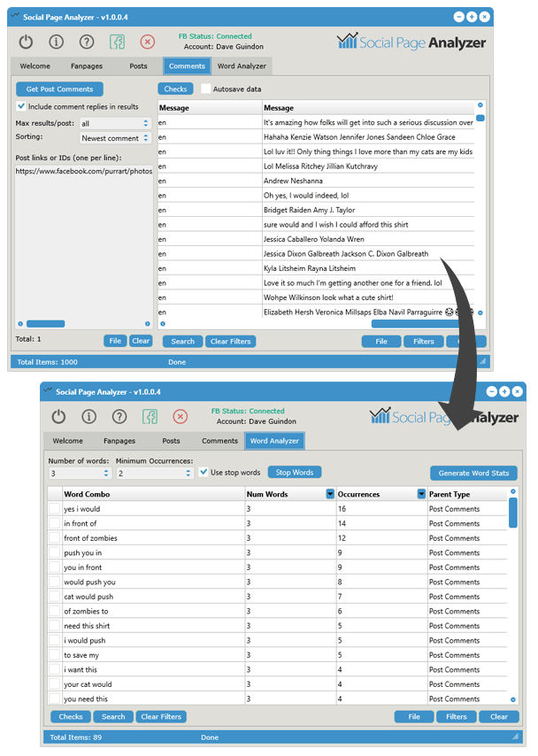Viewport: 538px width, 756px height.
Task: Check the row 'need this shirt'
Action: point(55,626)
